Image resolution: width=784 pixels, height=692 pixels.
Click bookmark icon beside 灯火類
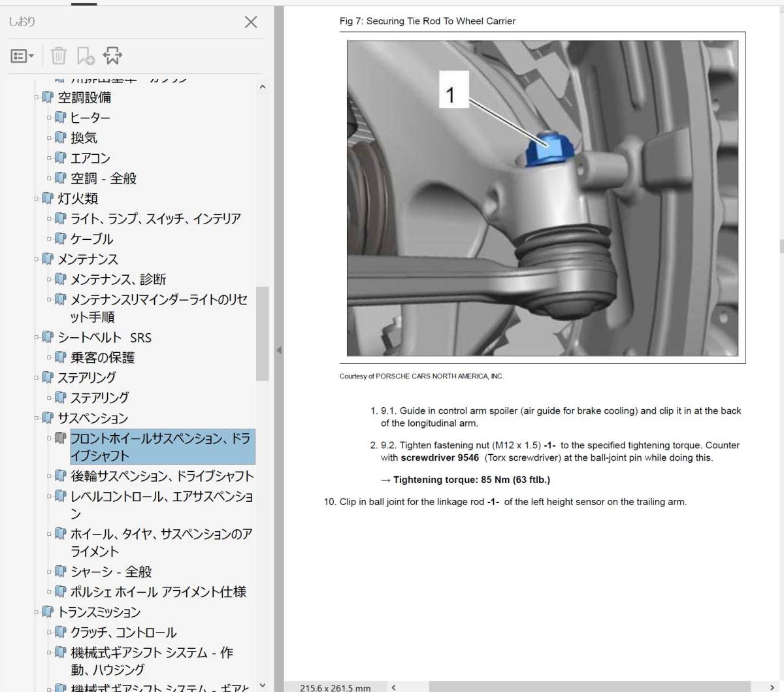point(48,199)
